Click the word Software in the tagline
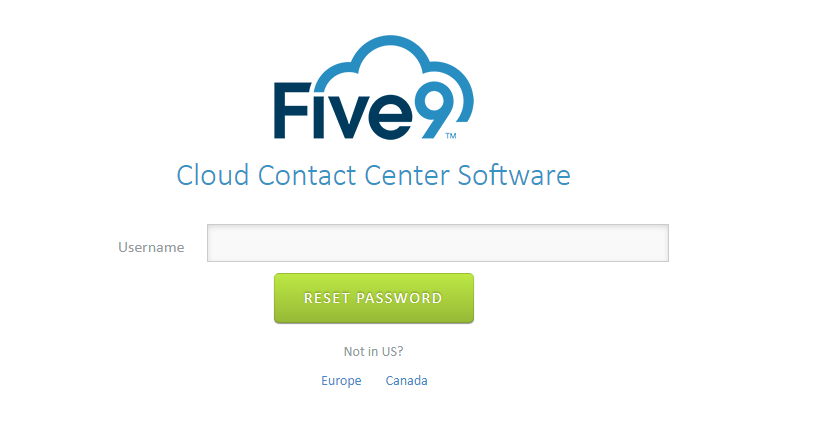 coord(514,175)
